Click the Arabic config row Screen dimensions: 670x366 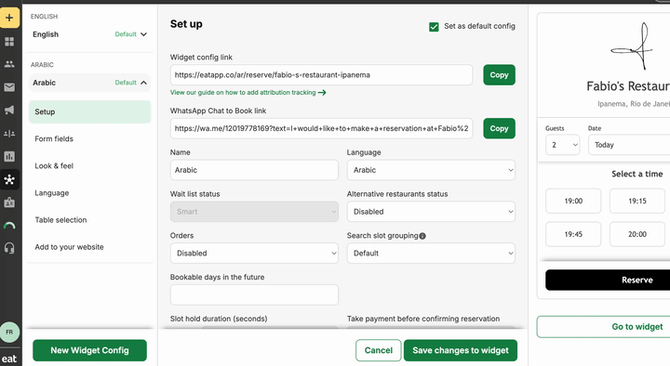(x=90, y=82)
